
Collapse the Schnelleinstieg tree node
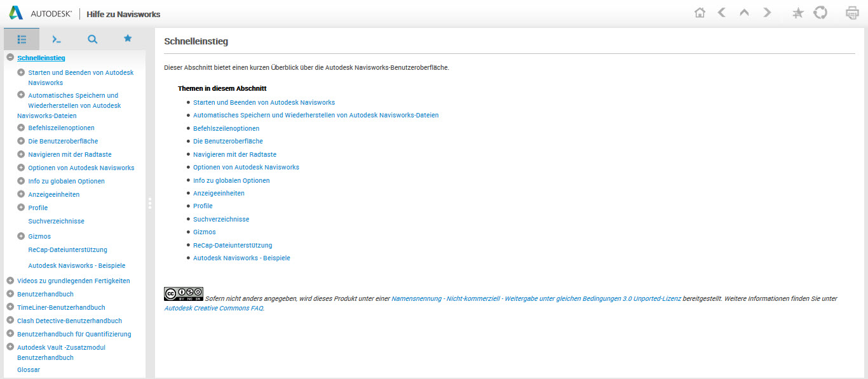pos(10,58)
